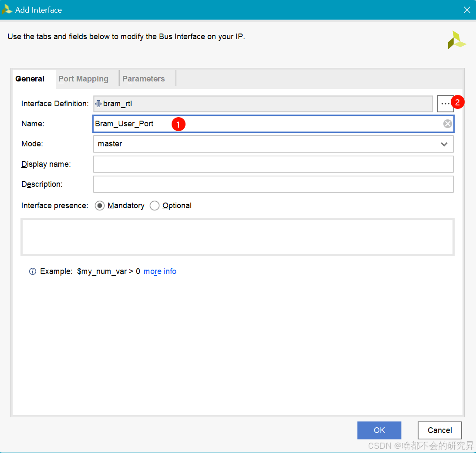The image size is (476, 453).
Task: Focus the Name input field
Action: [x=273, y=124]
